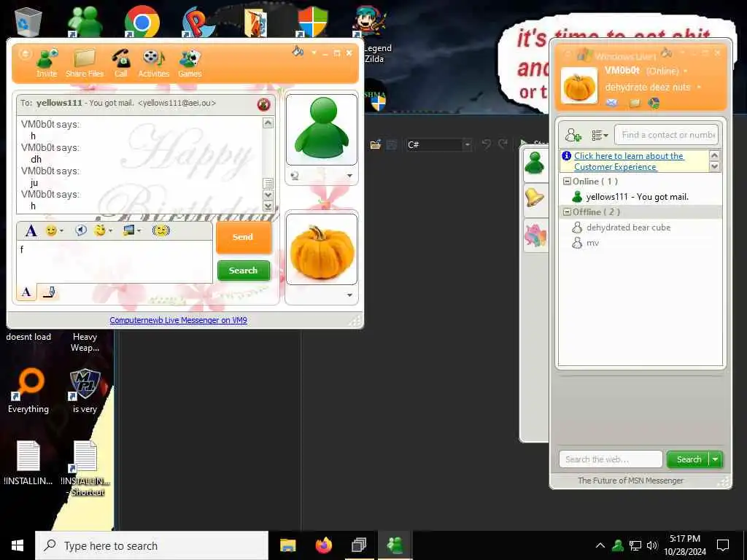
Task: Click in the message input box
Action: [x=115, y=262]
